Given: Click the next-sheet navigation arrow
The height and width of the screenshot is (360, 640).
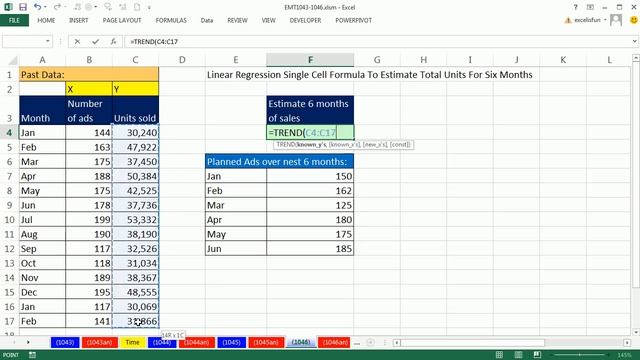Looking at the screenshot, I should tap(28, 342).
